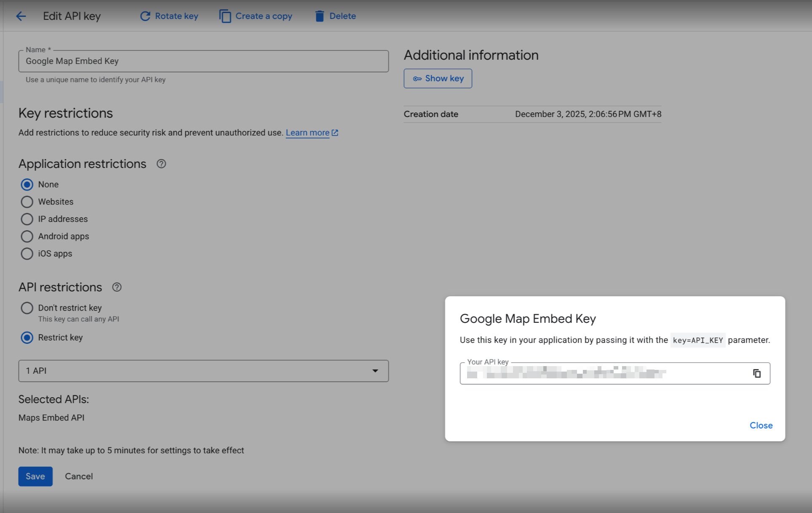Click the Name input field
Viewport: 812px width, 513px height.
(203, 61)
